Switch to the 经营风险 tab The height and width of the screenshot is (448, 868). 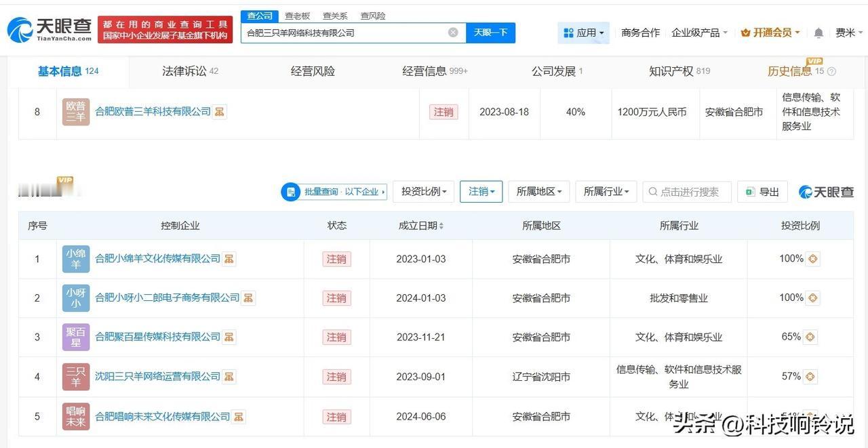(313, 71)
